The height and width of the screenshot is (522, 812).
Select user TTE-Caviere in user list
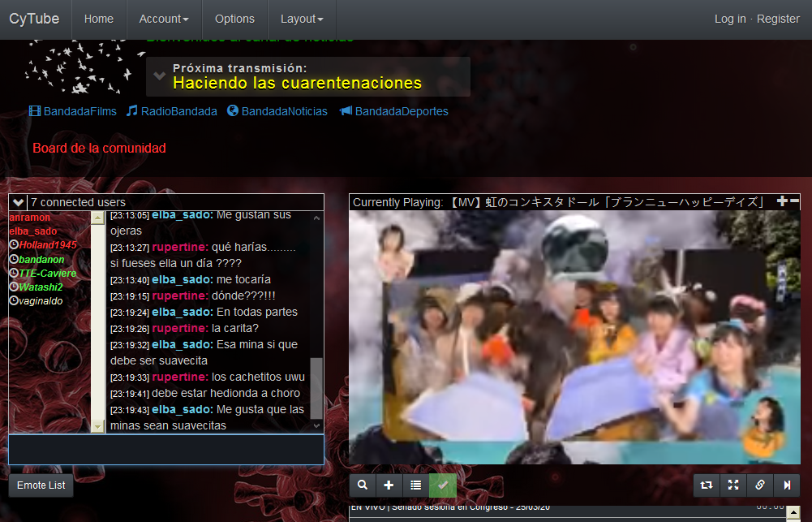pos(48,274)
